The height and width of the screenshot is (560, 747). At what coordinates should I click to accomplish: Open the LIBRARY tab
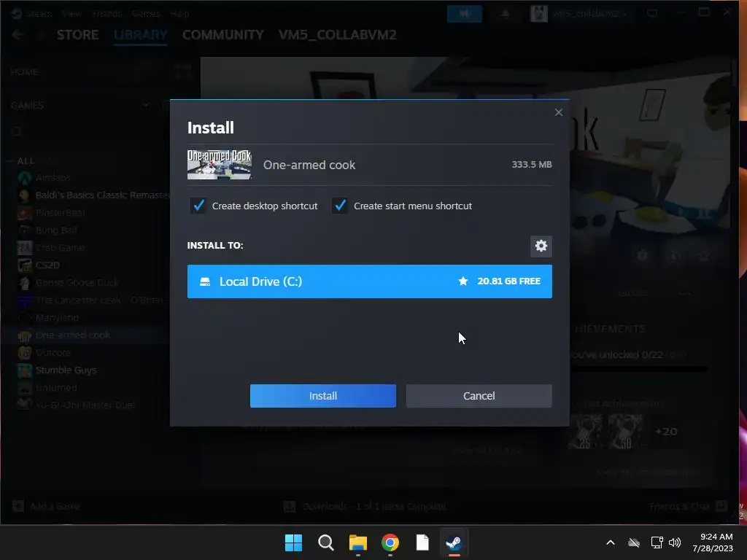(x=141, y=35)
